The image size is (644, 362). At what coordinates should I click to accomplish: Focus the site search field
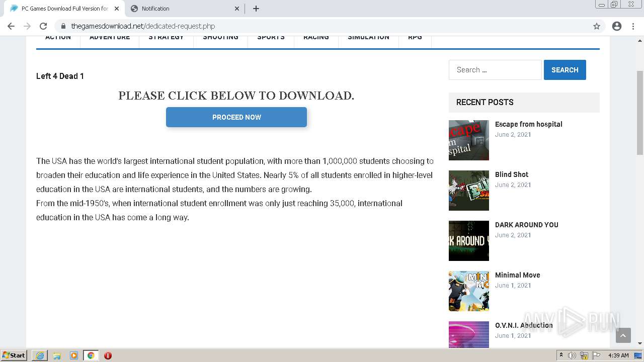(x=495, y=70)
